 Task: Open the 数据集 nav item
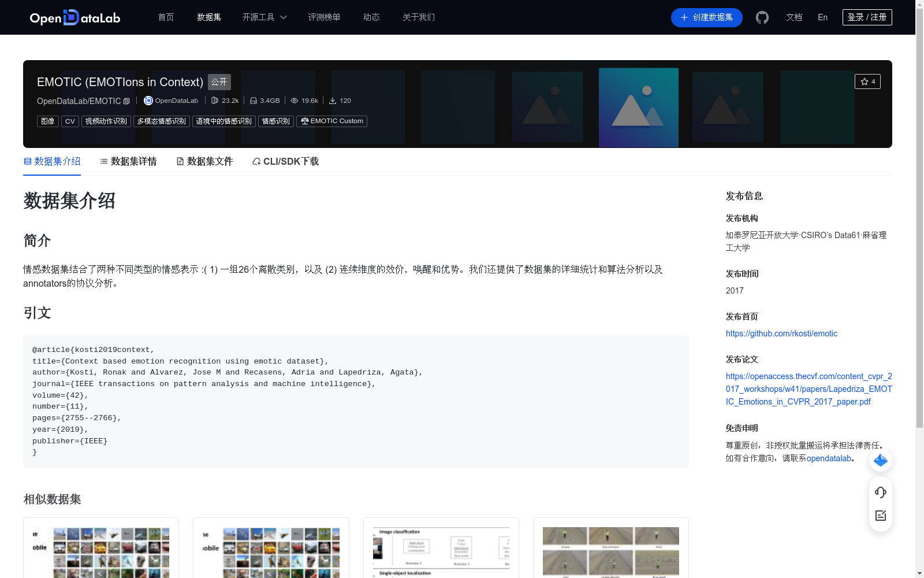[x=209, y=17]
